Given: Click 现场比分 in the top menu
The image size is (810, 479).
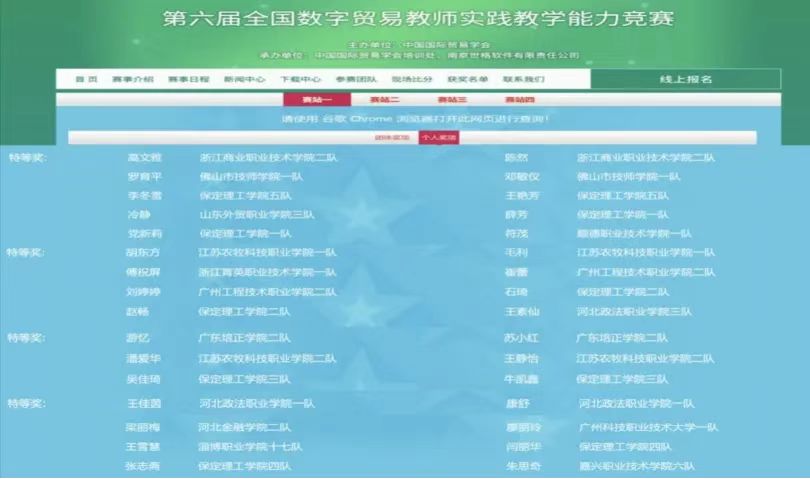Looking at the screenshot, I should (412, 79).
